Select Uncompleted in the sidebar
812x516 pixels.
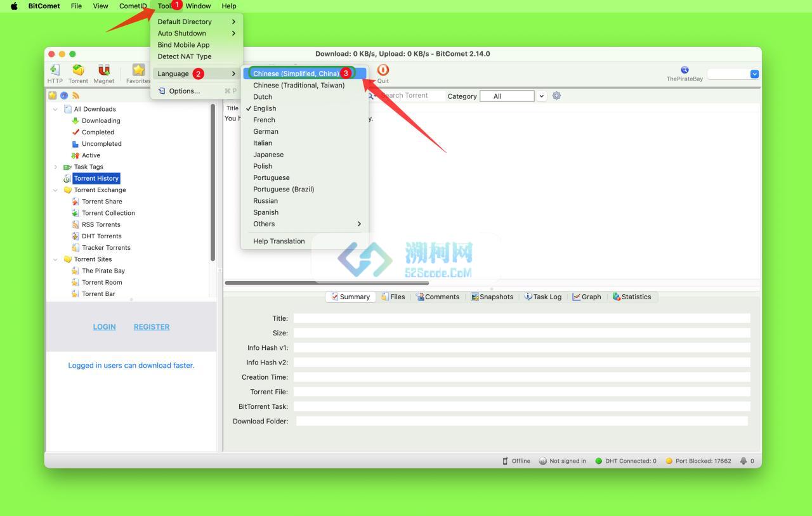(101, 143)
